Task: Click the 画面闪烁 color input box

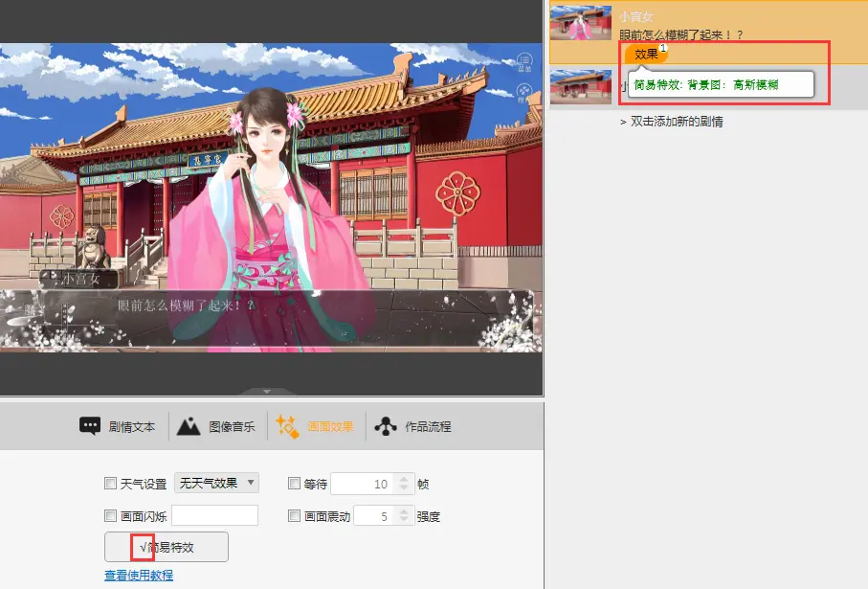Action: 214,515
